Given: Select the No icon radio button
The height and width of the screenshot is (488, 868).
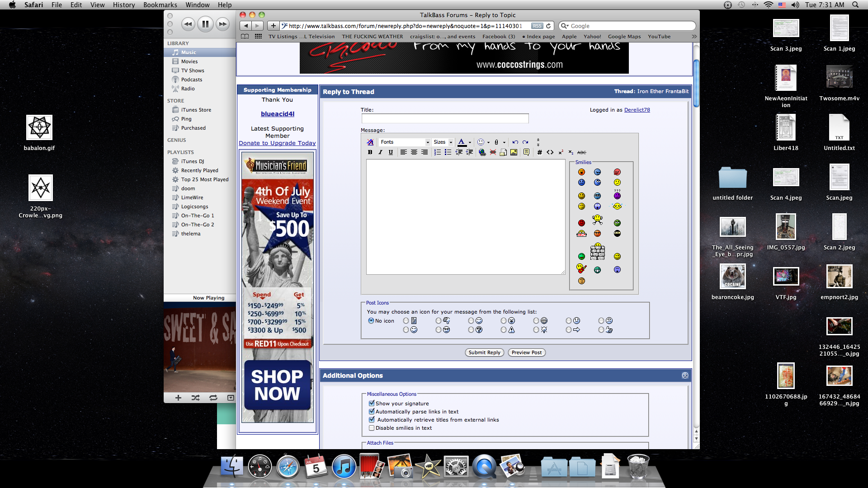Looking at the screenshot, I should click(371, 321).
